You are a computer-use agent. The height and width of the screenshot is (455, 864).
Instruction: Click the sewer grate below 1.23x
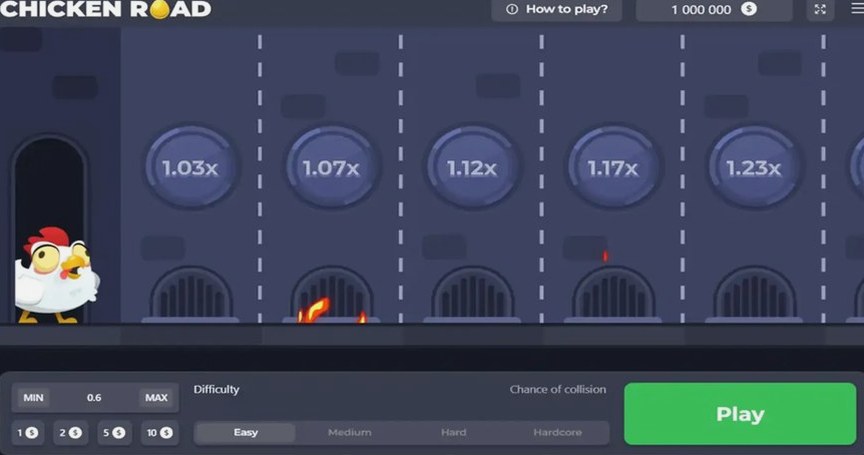click(x=754, y=294)
